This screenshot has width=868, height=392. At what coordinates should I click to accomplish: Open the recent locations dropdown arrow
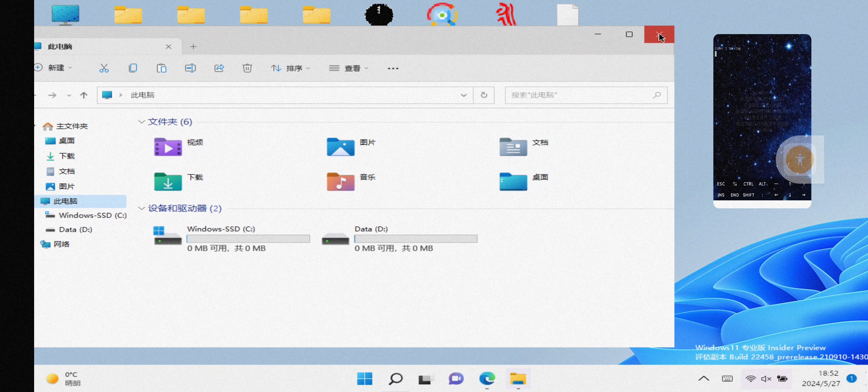69,95
